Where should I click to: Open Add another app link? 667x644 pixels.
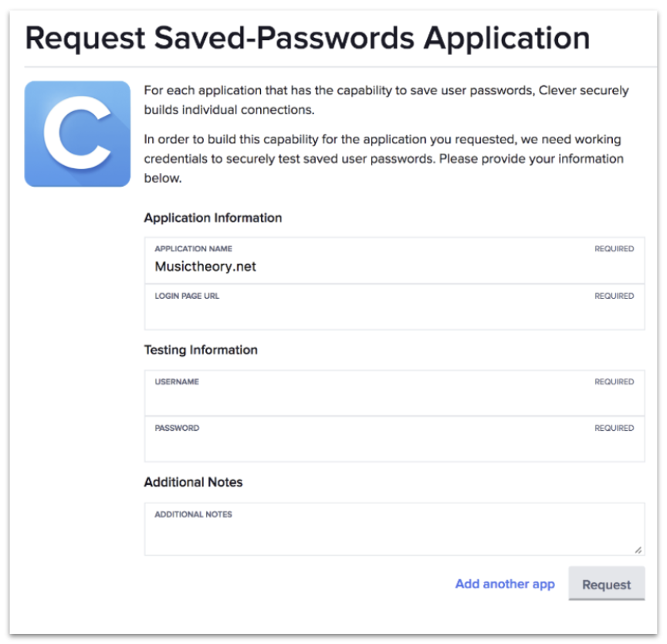click(x=506, y=584)
